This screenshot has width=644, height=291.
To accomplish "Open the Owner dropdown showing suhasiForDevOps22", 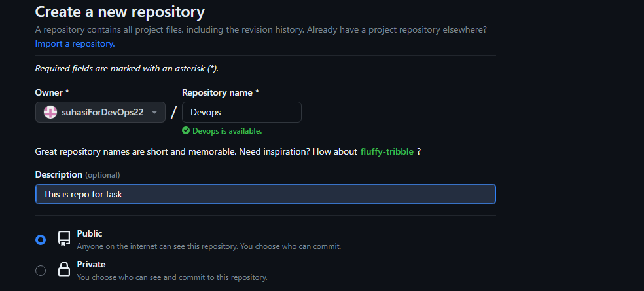I will click(100, 112).
